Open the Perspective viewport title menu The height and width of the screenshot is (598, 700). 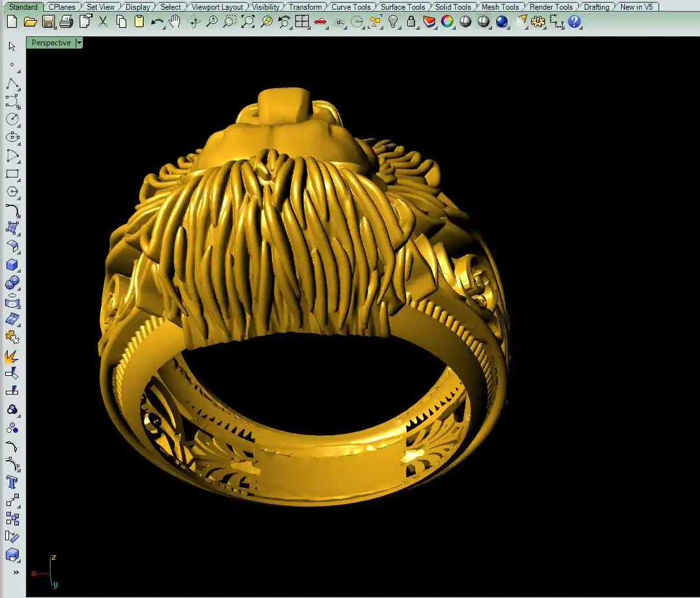click(x=51, y=43)
